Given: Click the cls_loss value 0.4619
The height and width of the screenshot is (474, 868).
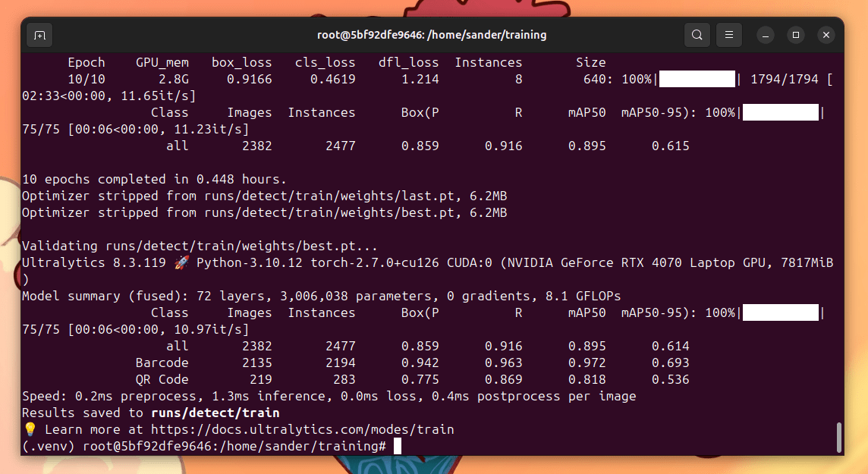Looking at the screenshot, I should coord(332,79).
